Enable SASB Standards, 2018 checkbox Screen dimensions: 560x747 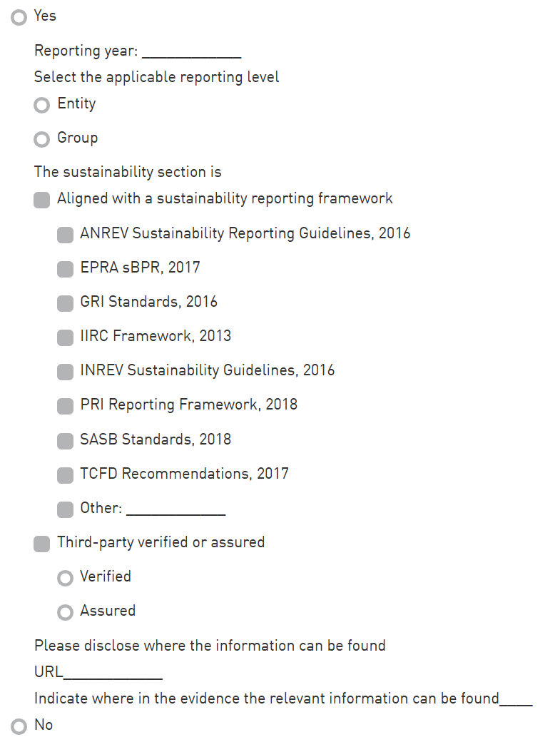tap(66, 440)
